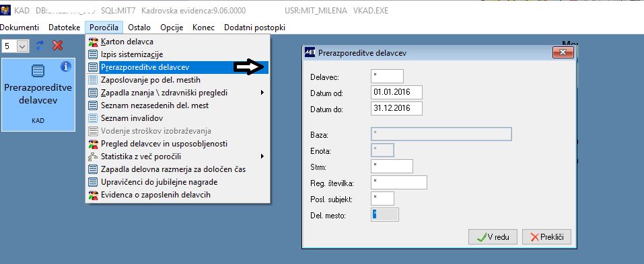644x264 pixels.
Task: Click the Datum do field 31.12.2016
Action: click(396, 109)
